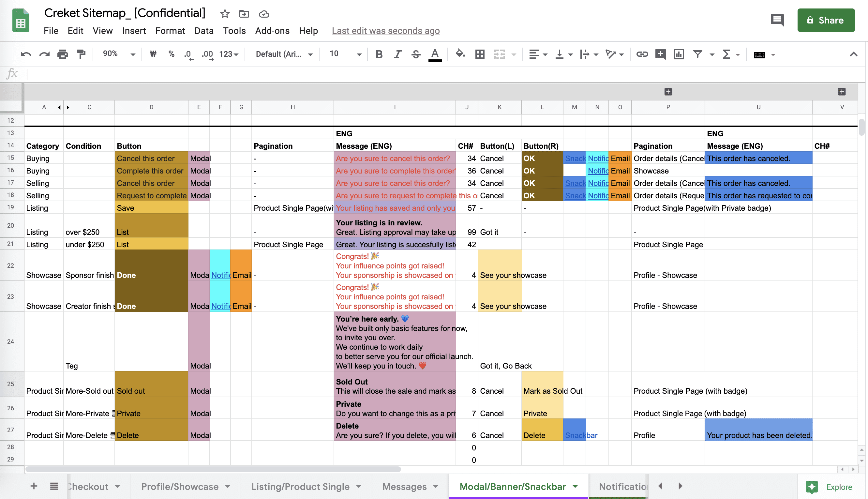The height and width of the screenshot is (499, 868).
Task: Open the Add-ons menu
Action: (x=272, y=31)
